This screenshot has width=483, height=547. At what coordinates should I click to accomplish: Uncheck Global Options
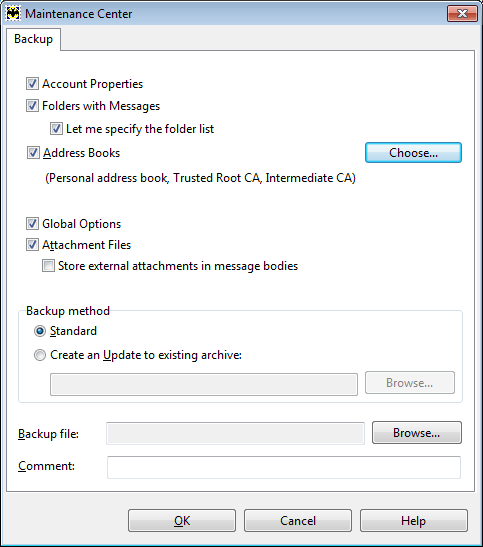click(32, 224)
